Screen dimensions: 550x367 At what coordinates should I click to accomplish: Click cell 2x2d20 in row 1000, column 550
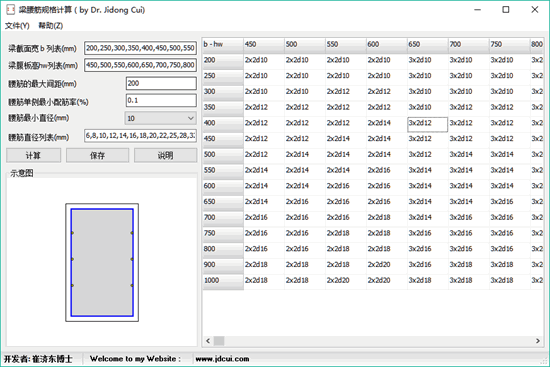[x=346, y=282]
